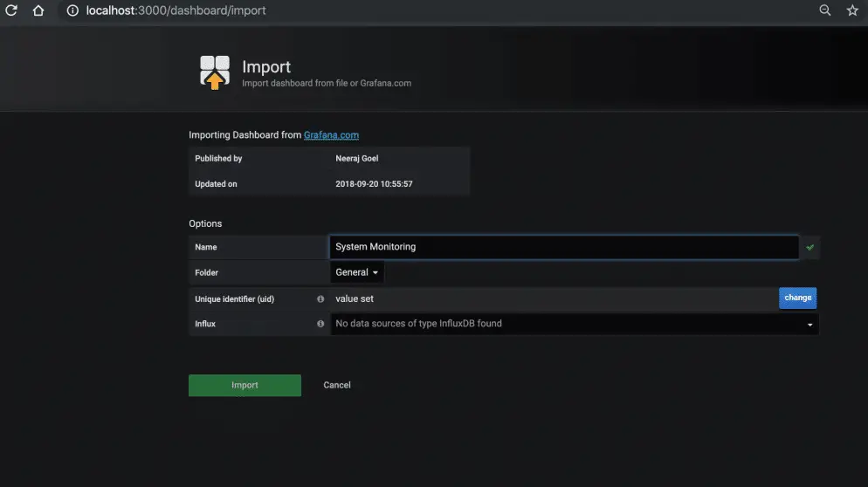Image resolution: width=868 pixels, height=487 pixels.
Task: Open the Folder dropdown showing General
Action: point(357,272)
